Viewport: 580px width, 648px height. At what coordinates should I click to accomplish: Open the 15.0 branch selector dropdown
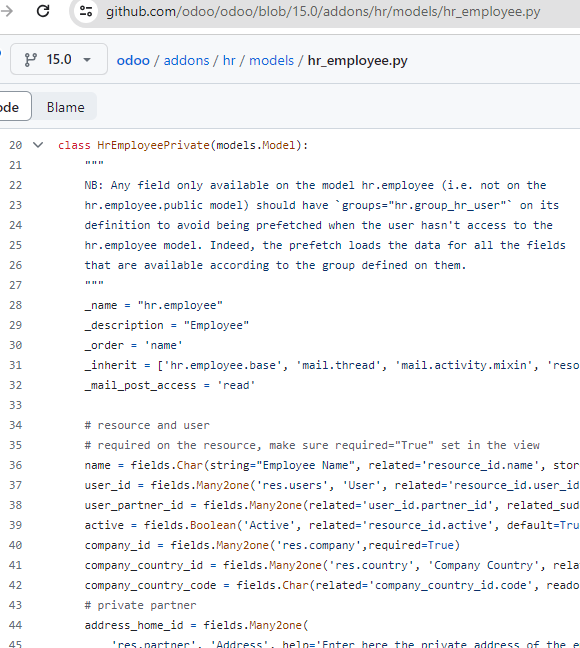pos(59,59)
